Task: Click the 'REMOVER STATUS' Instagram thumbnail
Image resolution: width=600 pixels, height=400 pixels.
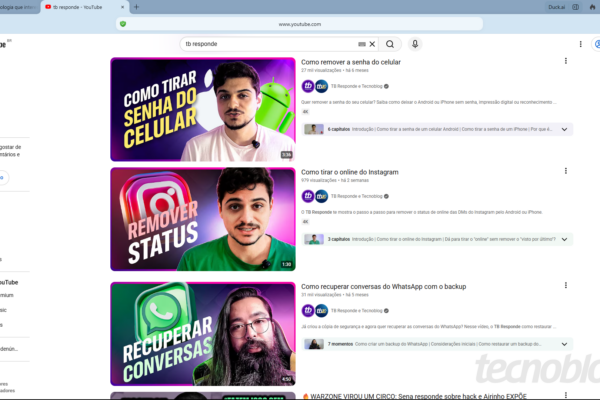Action: click(x=203, y=219)
